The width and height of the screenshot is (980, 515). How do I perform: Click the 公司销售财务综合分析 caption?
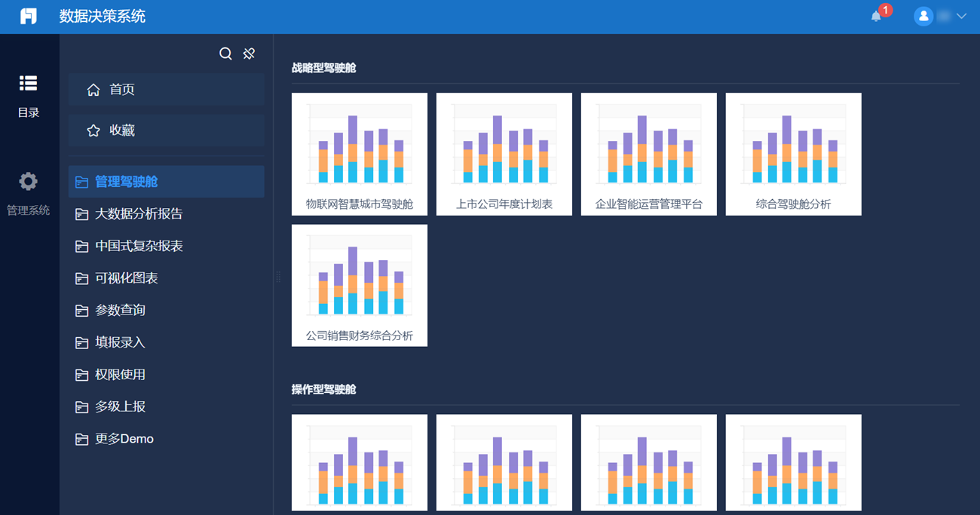(x=360, y=336)
